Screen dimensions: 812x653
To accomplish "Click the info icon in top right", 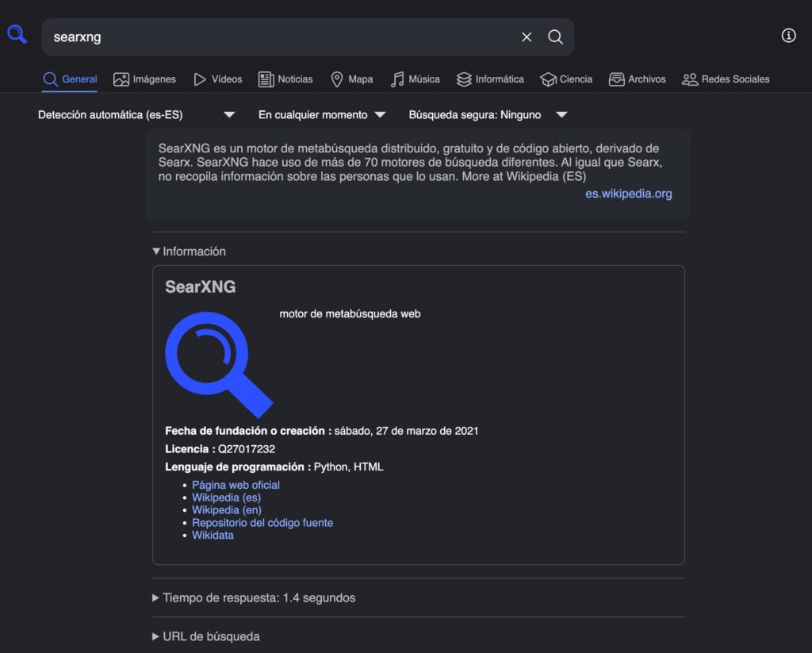I will [787, 35].
